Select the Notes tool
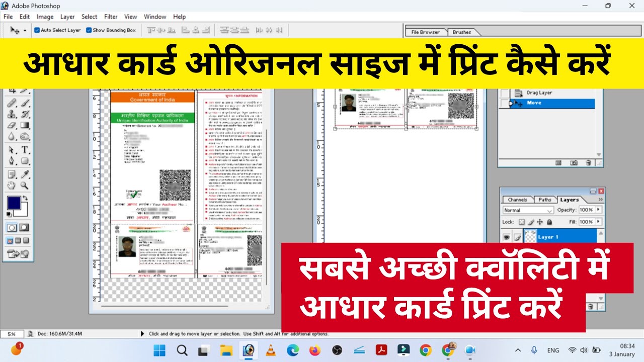 (x=11, y=174)
